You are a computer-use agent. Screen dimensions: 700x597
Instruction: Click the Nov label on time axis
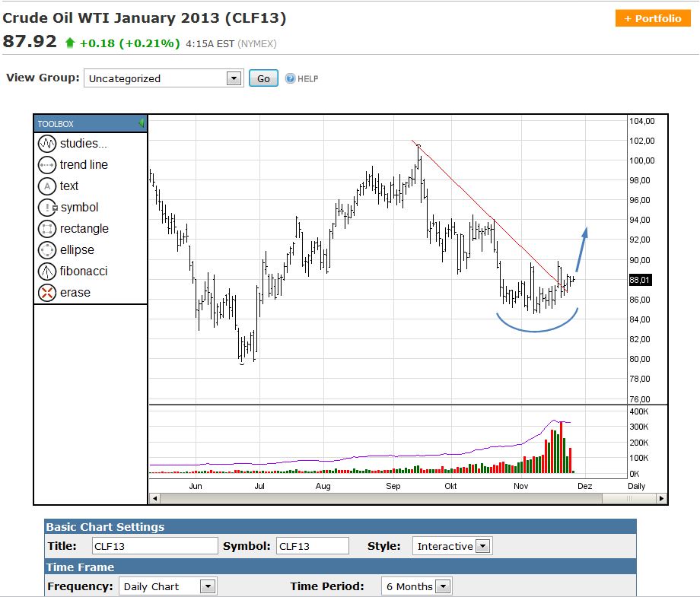click(520, 486)
